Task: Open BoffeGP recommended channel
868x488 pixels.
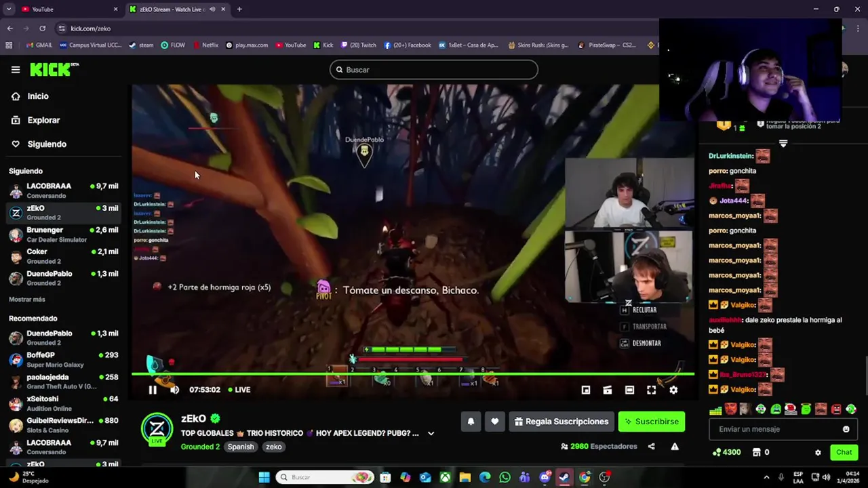Action: (x=63, y=359)
